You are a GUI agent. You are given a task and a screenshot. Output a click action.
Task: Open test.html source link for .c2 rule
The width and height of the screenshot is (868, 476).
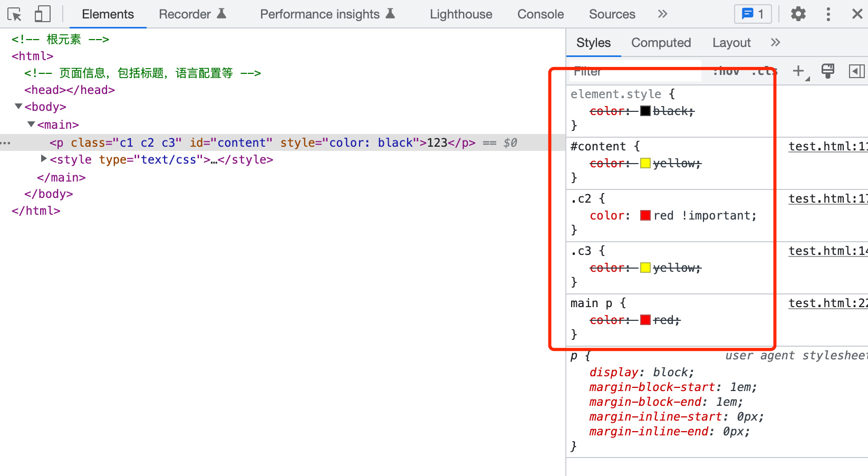828,198
